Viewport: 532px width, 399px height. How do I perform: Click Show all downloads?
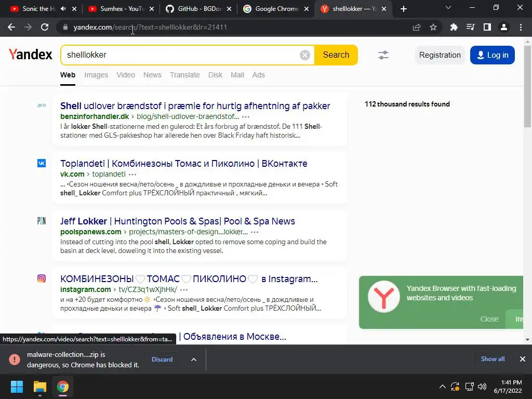click(x=493, y=359)
